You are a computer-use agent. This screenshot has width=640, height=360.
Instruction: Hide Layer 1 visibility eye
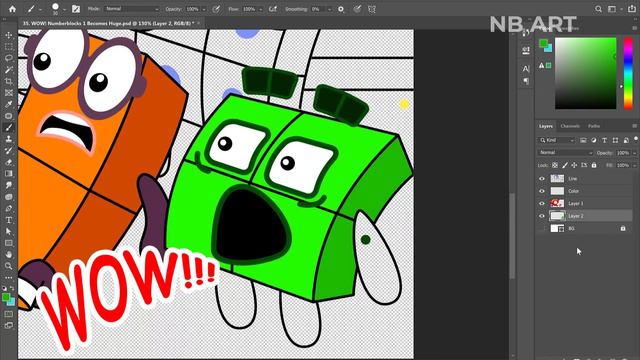pos(542,203)
